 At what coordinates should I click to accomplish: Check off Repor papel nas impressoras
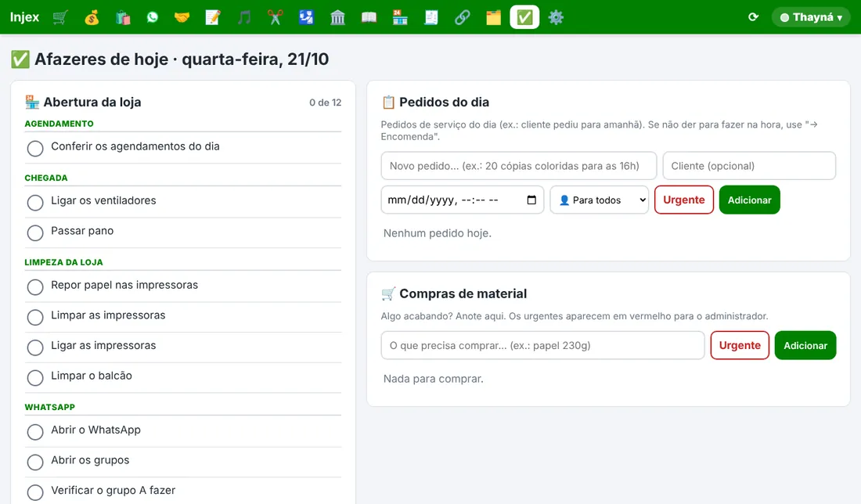pos(35,287)
